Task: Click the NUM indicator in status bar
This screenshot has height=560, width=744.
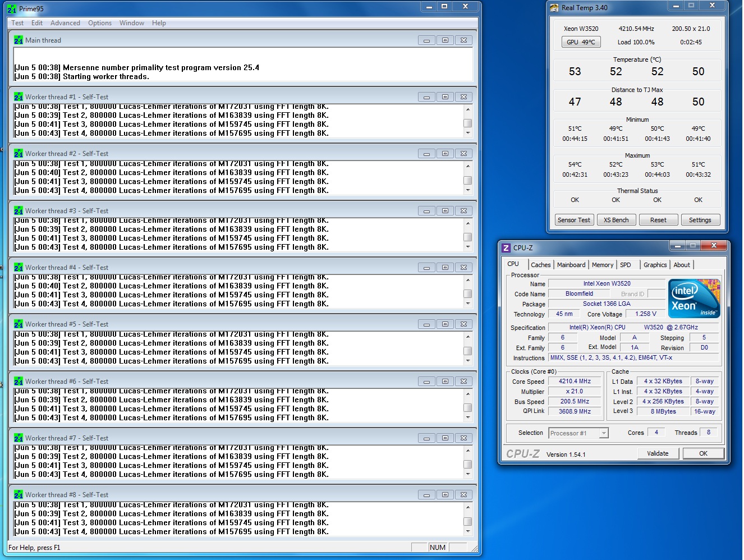Action: pos(438,547)
